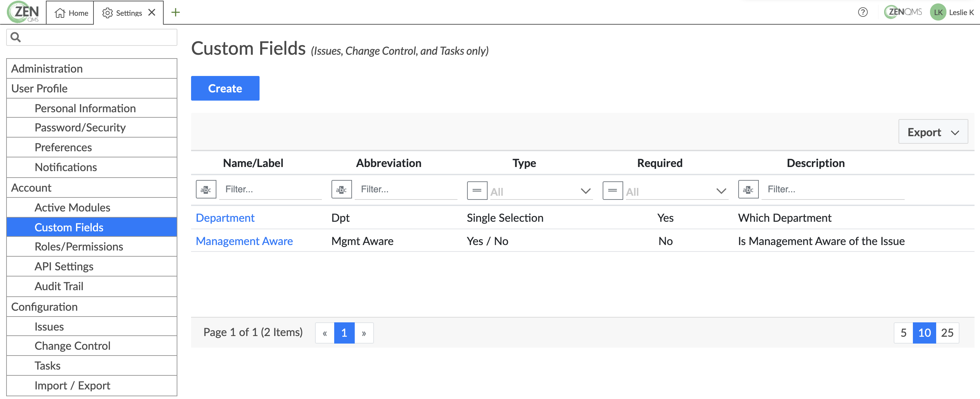Sort by the Type column header
The image size is (980, 399).
524,163
